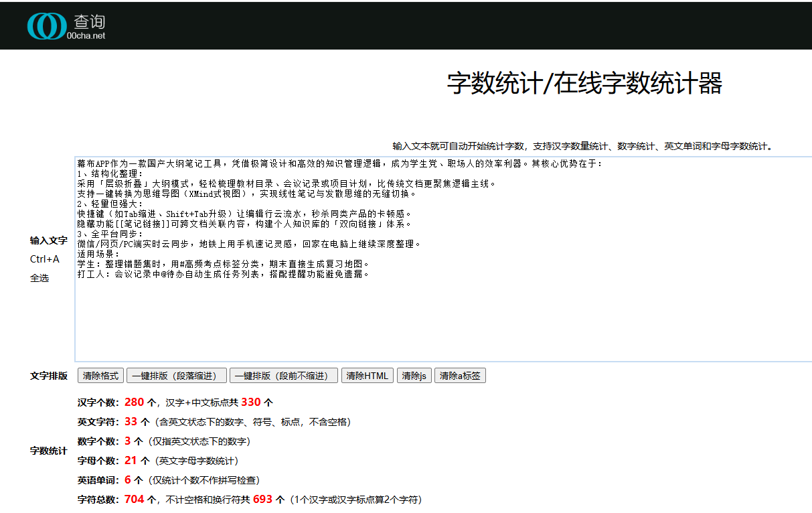Viewport: 812px width, 513px height.
Task: Click the 字数统计 row label
Action: 49,451
